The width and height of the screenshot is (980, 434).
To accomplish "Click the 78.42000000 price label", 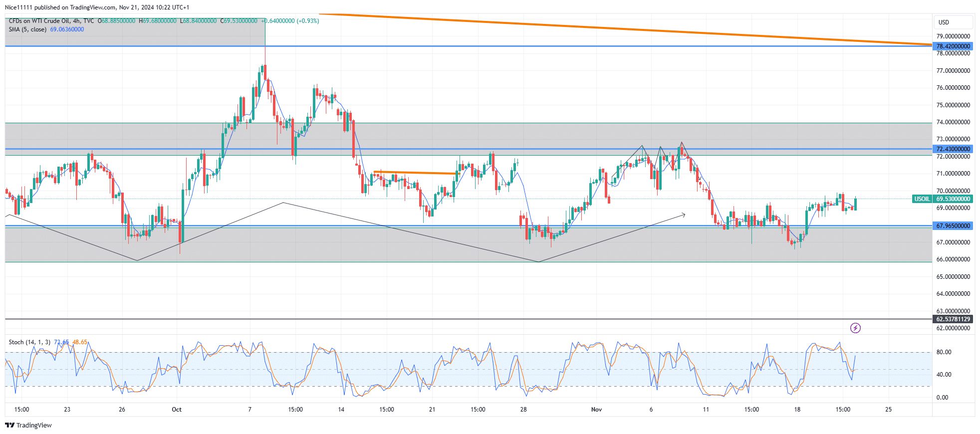I will pos(953,46).
